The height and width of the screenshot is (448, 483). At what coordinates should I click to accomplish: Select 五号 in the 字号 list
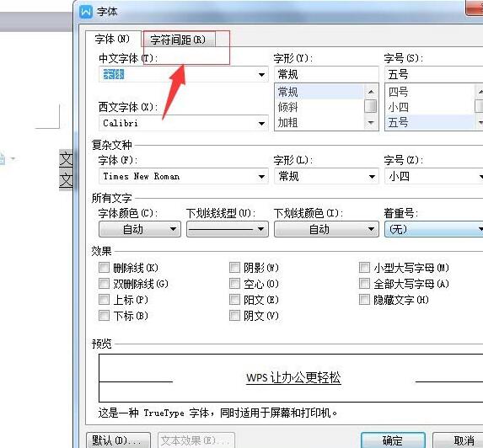(430, 122)
